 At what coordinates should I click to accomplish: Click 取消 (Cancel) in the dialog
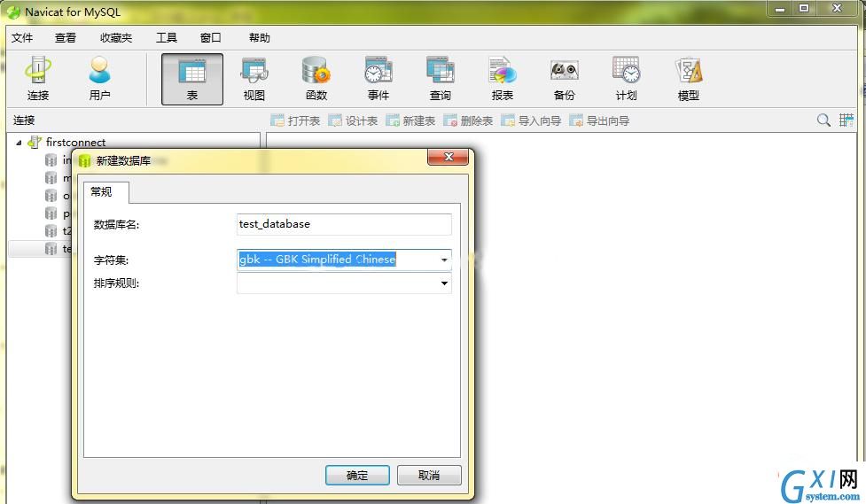tap(429, 476)
